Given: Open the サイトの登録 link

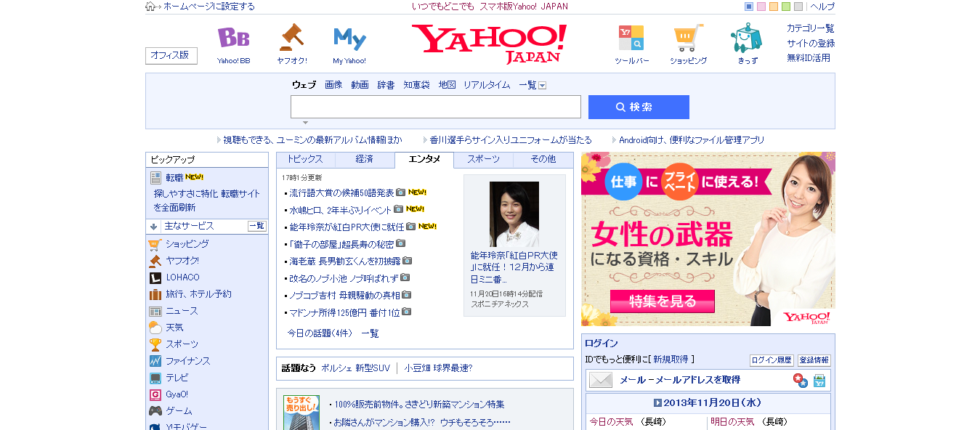Looking at the screenshot, I should [x=811, y=43].
